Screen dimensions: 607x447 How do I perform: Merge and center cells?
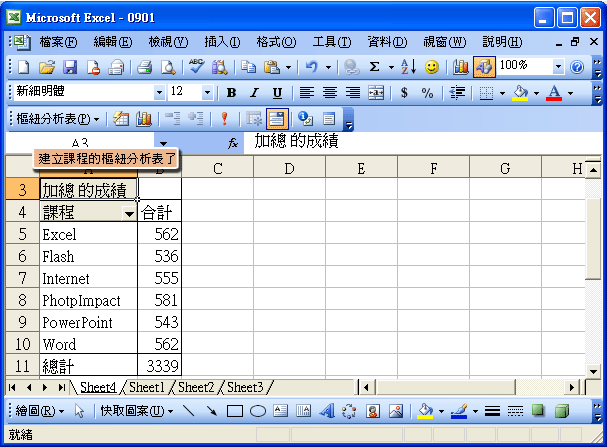click(x=376, y=92)
